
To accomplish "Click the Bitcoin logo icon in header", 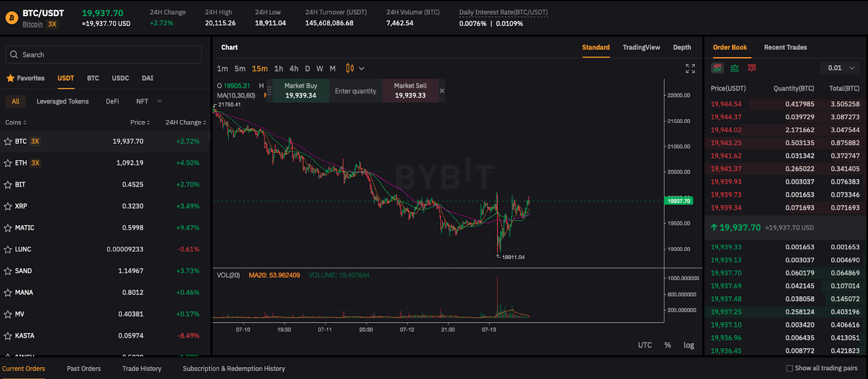I will 11,18.
